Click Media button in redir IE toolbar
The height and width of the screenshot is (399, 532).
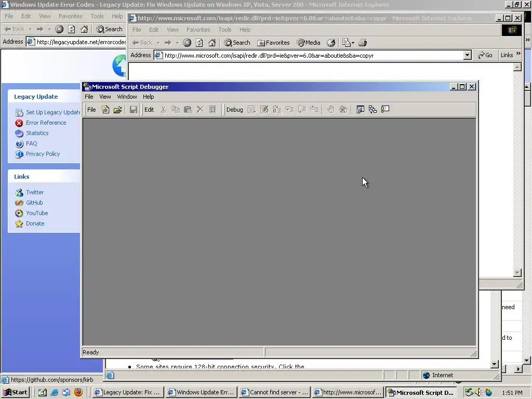tap(309, 43)
